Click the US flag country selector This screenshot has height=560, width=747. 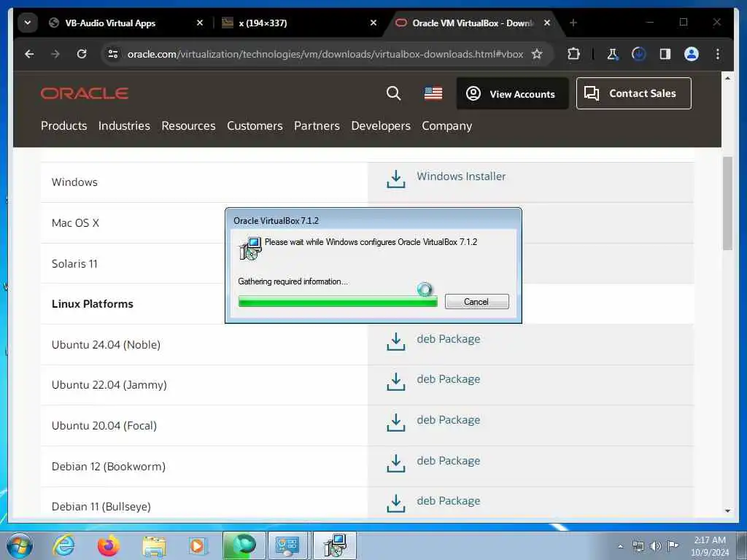point(433,93)
